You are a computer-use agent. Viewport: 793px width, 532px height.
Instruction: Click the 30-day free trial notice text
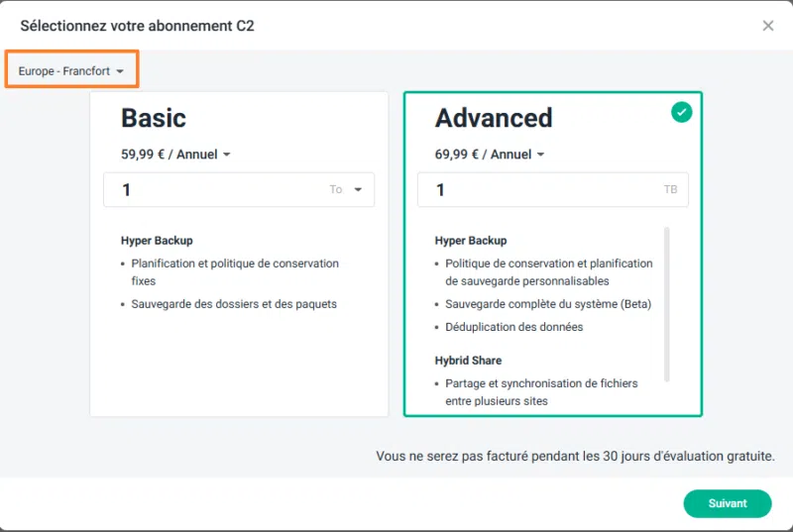[x=575, y=457]
